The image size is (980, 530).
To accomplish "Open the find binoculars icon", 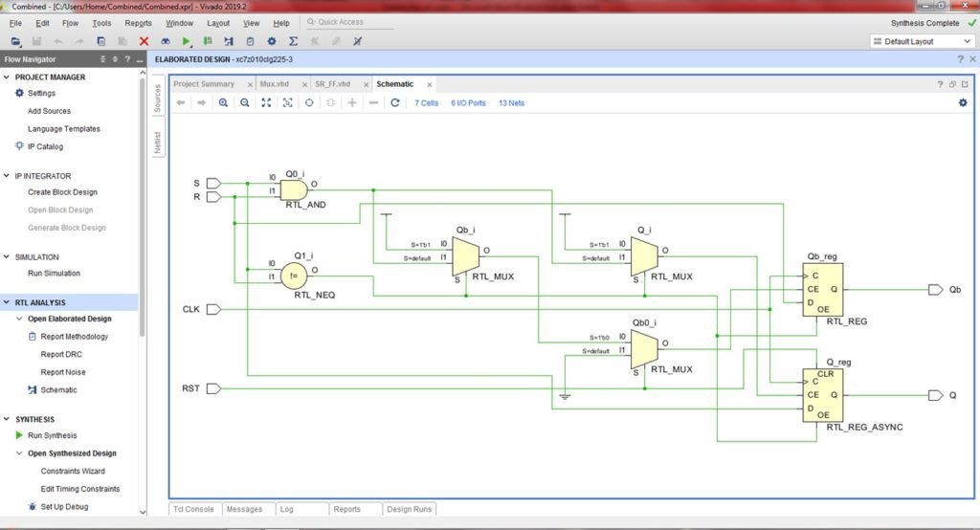I will (x=165, y=41).
